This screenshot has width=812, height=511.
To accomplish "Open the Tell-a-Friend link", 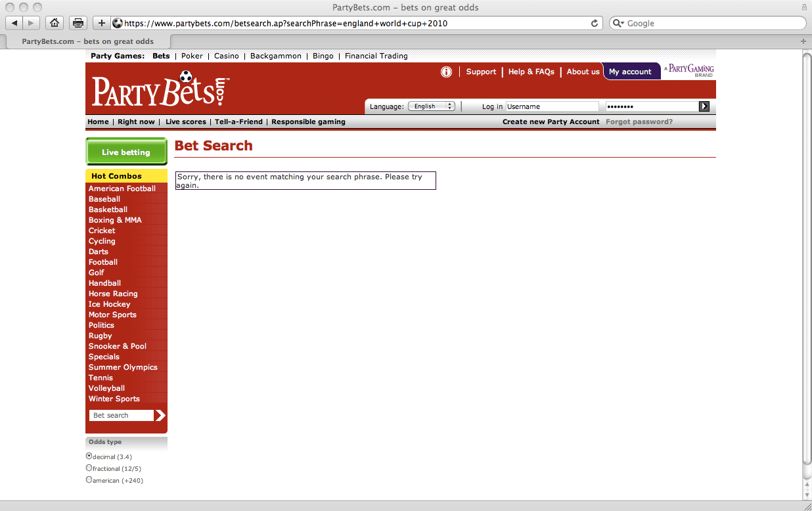I will click(238, 122).
